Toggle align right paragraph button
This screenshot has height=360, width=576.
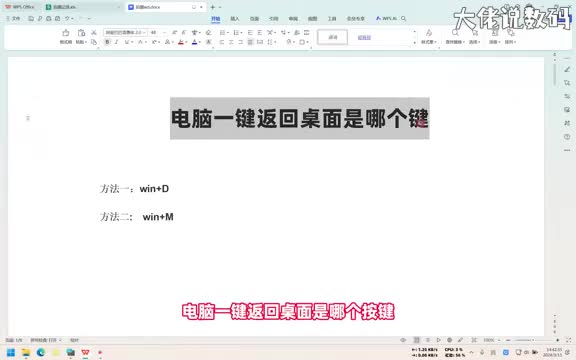tap(241, 42)
